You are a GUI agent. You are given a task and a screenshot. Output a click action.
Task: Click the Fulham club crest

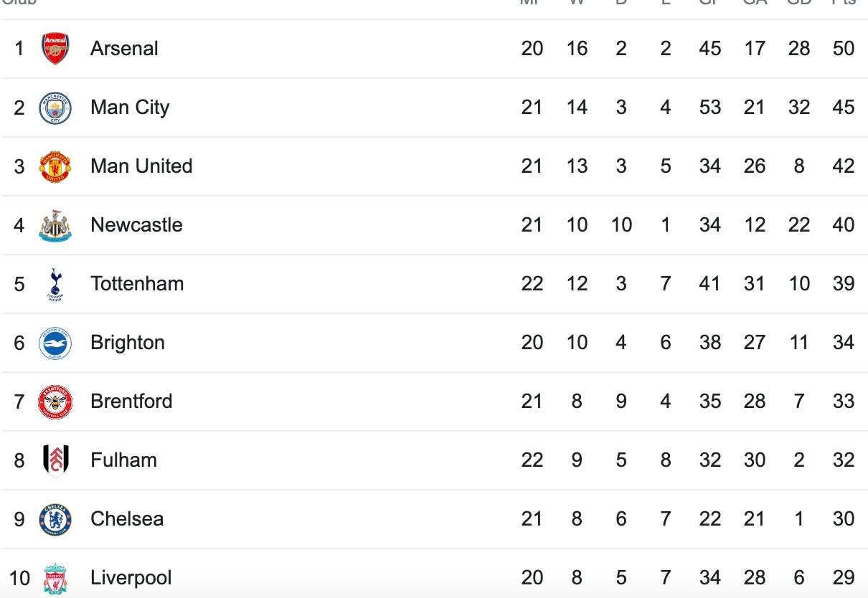pyautogui.click(x=55, y=460)
